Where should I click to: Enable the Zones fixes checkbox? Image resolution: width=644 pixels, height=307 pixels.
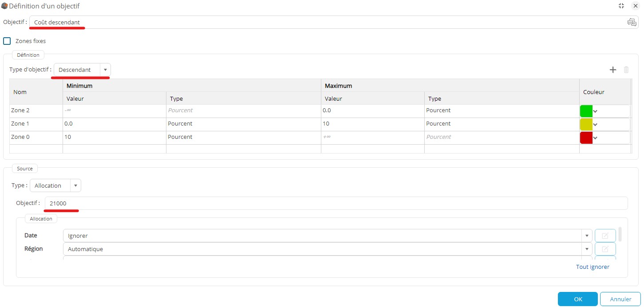[x=7, y=41]
